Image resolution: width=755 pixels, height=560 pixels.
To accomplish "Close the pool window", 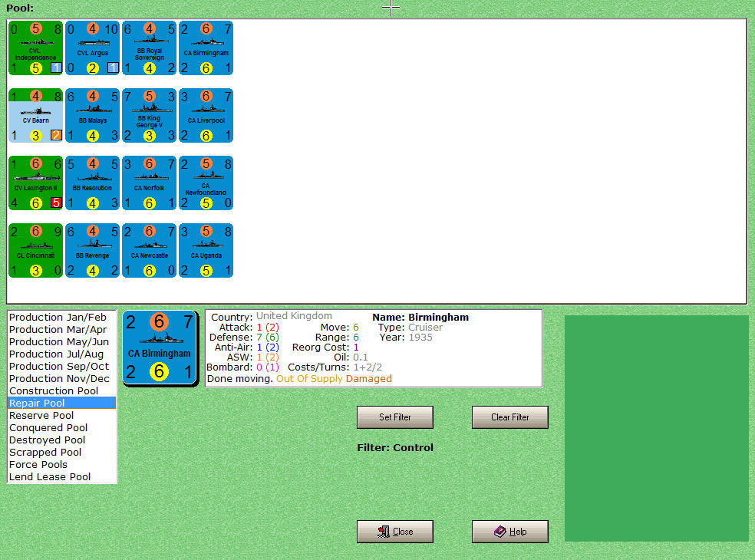I will (x=394, y=531).
